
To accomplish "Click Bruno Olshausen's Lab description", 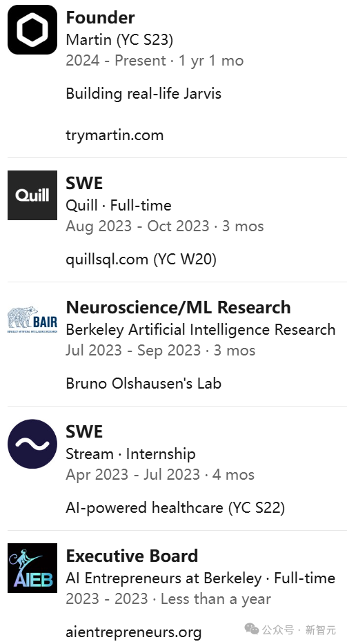I will tap(143, 383).
